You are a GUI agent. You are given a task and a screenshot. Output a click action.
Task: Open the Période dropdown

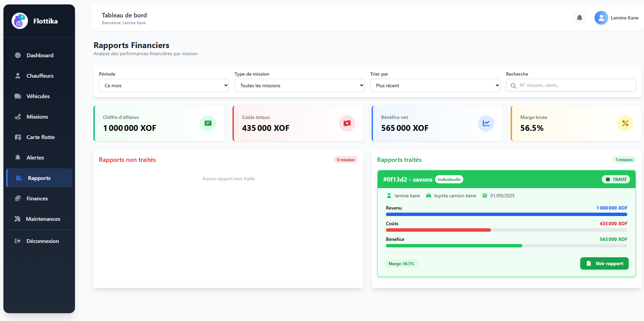tap(164, 86)
